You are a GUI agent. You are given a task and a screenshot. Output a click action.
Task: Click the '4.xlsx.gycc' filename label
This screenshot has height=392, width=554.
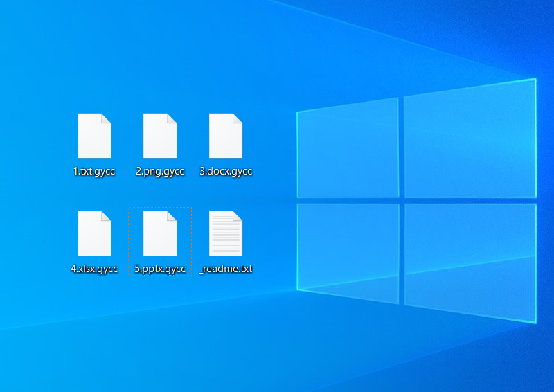tap(94, 269)
